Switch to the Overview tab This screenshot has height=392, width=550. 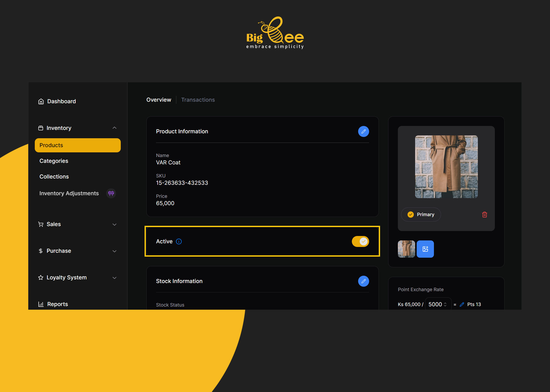click(159, 100)
